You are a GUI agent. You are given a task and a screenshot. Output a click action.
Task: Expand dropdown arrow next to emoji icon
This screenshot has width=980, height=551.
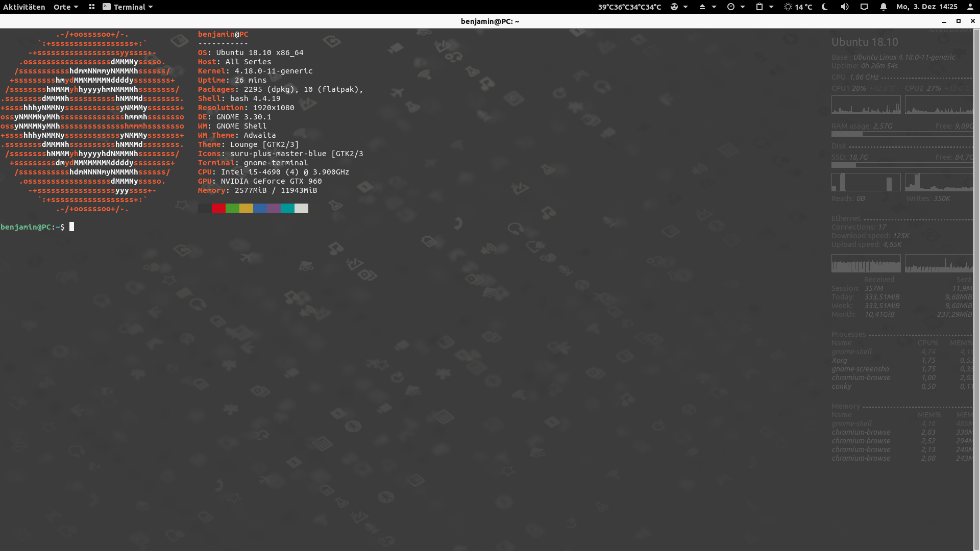click(x=685, y=7)
